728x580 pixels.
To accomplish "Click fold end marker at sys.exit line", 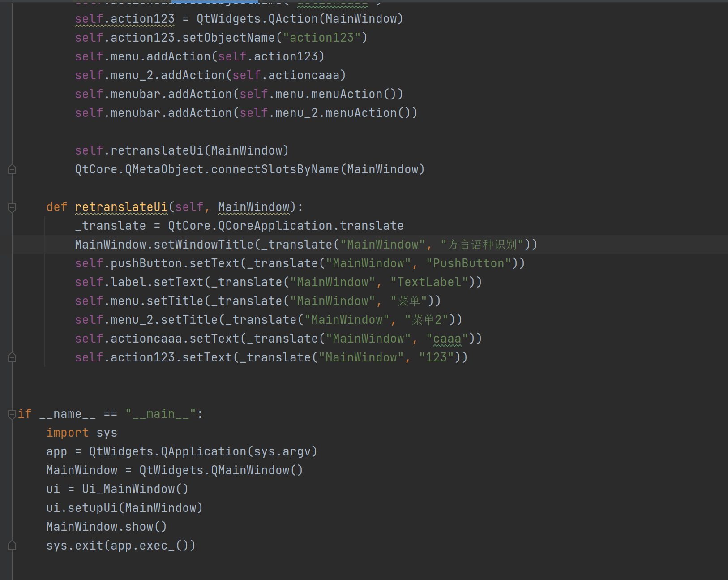I will [12, 546].
